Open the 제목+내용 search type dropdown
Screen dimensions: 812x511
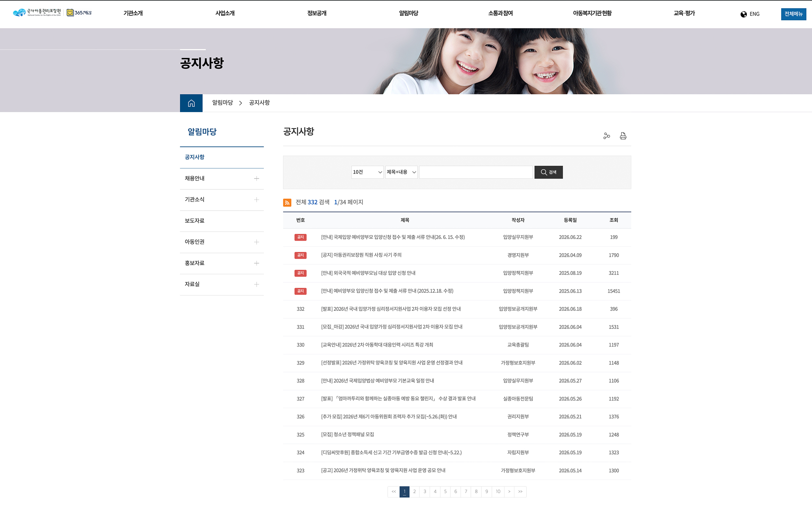pyautogui.click(x=401, y=172)
